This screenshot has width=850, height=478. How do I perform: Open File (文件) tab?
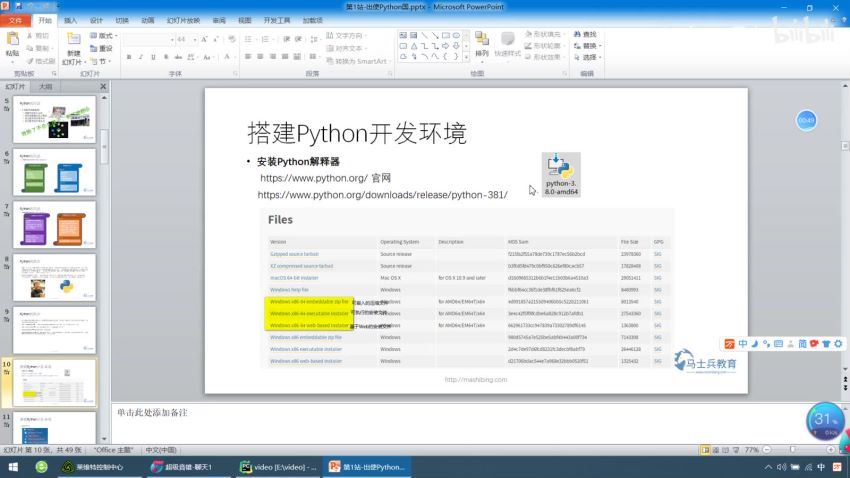[x=15, y=21]
